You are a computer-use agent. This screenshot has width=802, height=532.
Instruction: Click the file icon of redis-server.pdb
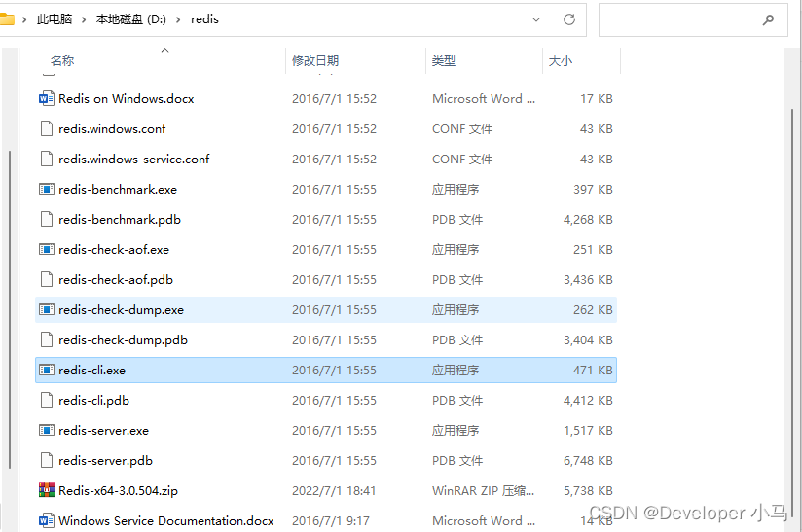[47, 460]
